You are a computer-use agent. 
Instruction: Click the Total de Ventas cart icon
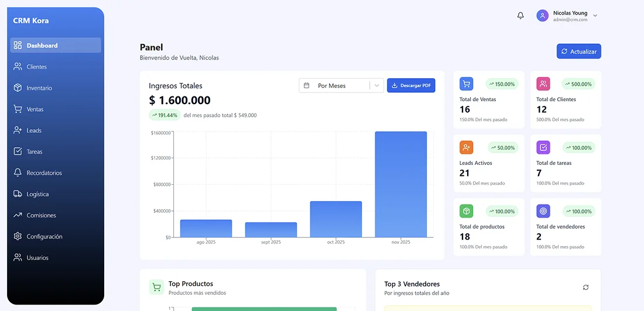(x=466, y=84)
